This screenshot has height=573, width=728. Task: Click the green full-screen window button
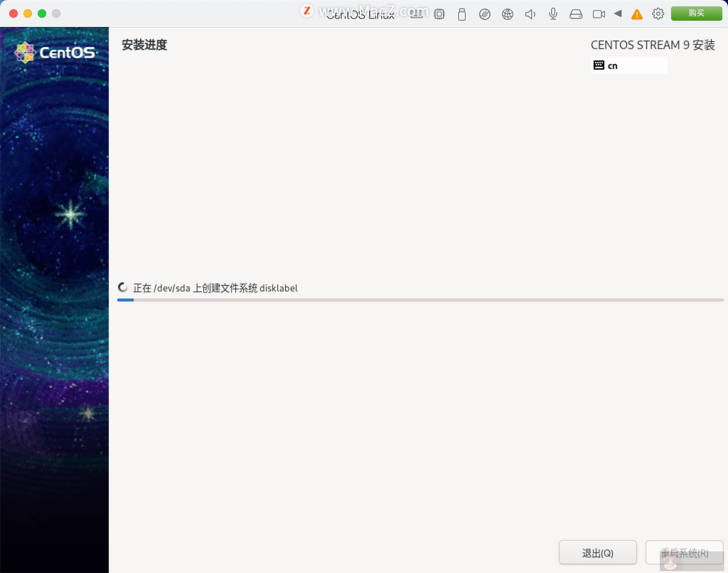click(42, 14)
